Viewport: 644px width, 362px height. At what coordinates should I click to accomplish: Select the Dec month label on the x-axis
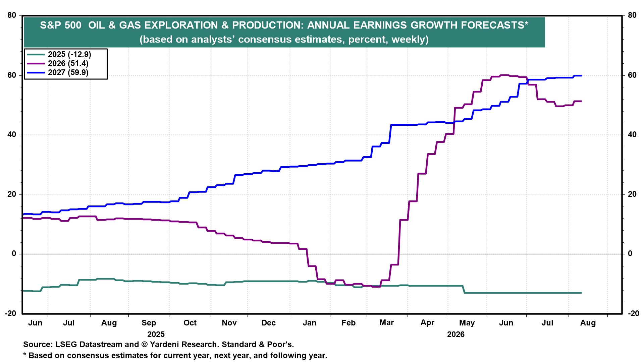[x=269, y=323]
